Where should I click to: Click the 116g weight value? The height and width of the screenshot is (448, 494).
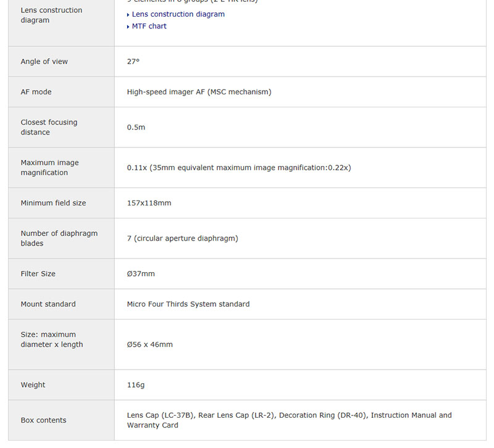[x=135, y=384]
